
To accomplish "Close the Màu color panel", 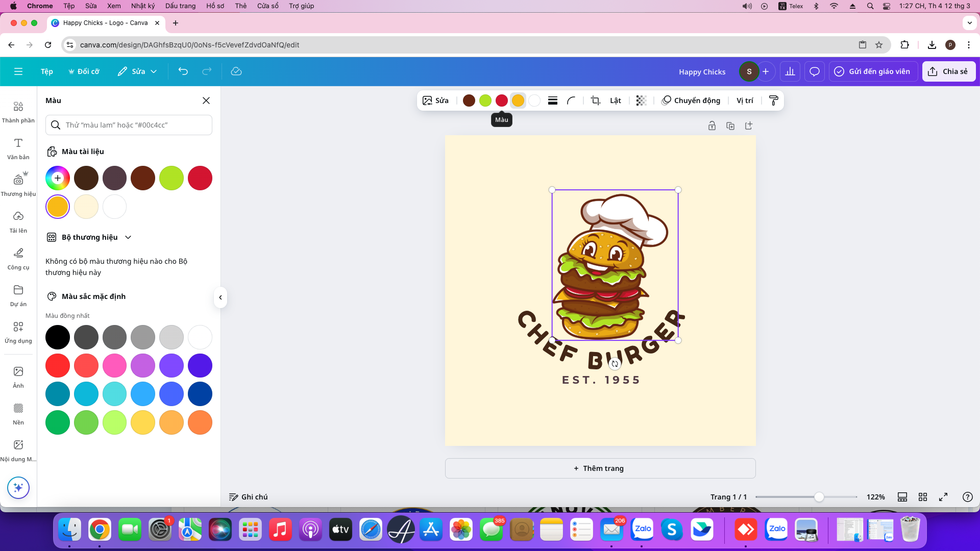I will click(206, 101).
